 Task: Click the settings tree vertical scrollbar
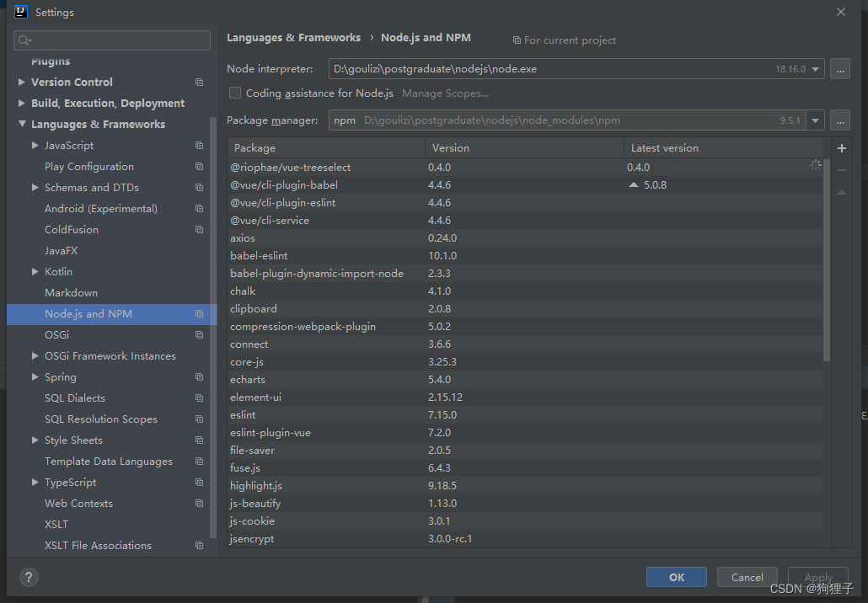pyautogui.click(x=213, y=327)
